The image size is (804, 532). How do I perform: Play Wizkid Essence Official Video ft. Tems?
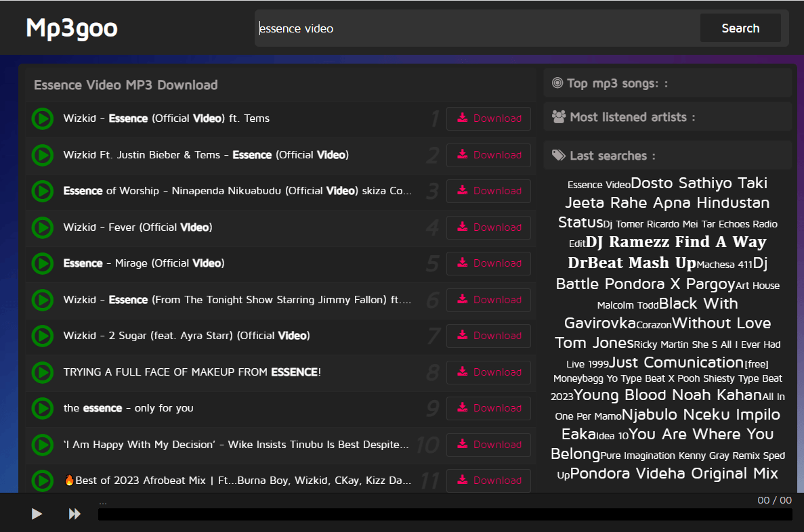(43, 119)
